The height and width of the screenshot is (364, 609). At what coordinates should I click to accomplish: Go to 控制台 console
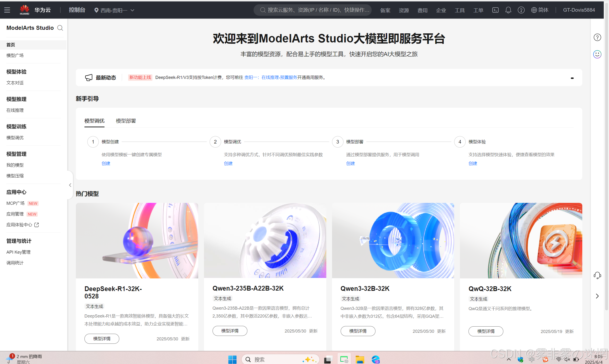[x=77, y=10]
